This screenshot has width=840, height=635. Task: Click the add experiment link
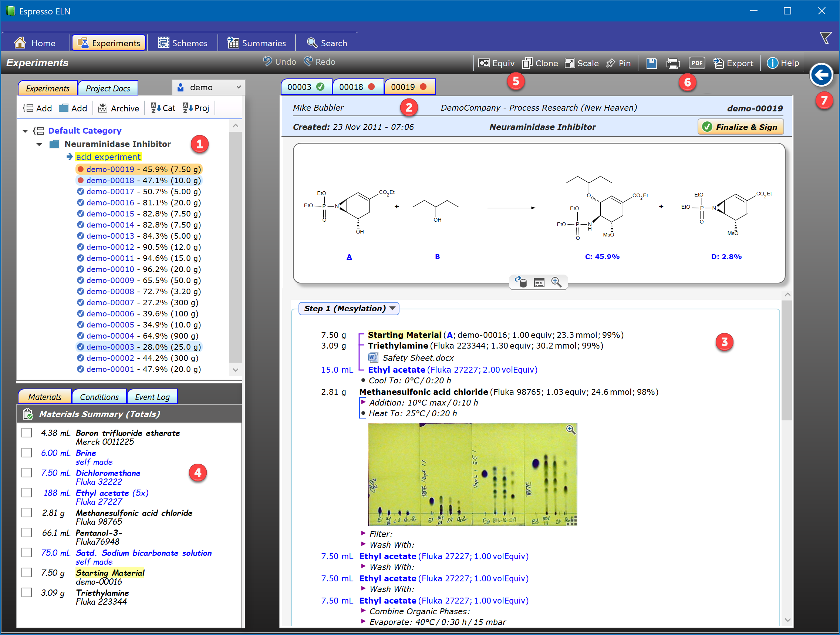pyautogui.click(x=108, y=157)
